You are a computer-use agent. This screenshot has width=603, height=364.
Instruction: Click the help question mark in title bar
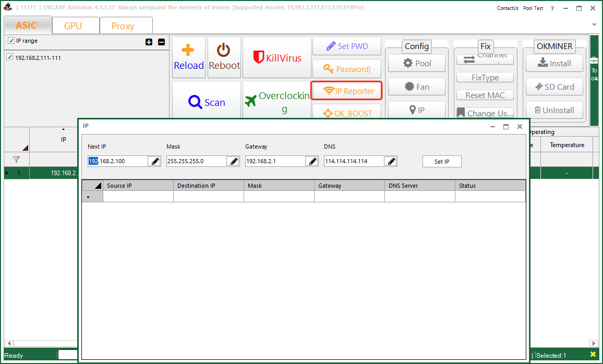(x=552, y=8)
